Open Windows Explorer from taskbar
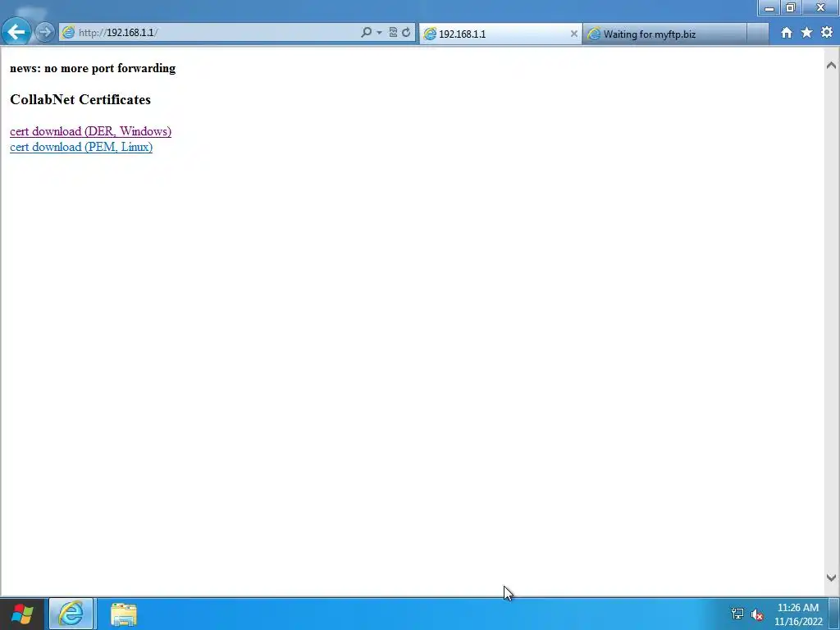 (124, 614)
